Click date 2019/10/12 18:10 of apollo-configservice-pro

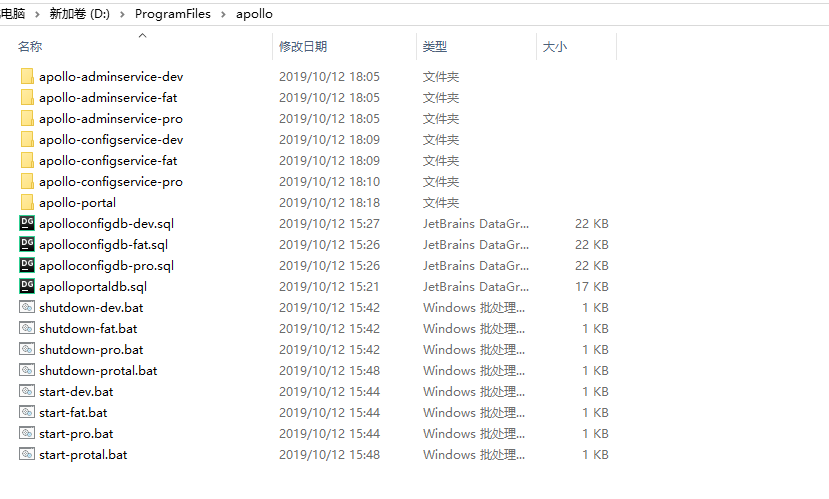coord(329,182)
